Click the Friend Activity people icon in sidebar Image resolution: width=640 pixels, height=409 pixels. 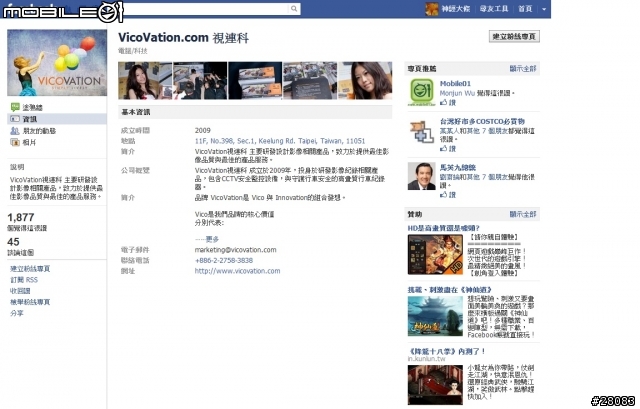(x=15, y=131)
